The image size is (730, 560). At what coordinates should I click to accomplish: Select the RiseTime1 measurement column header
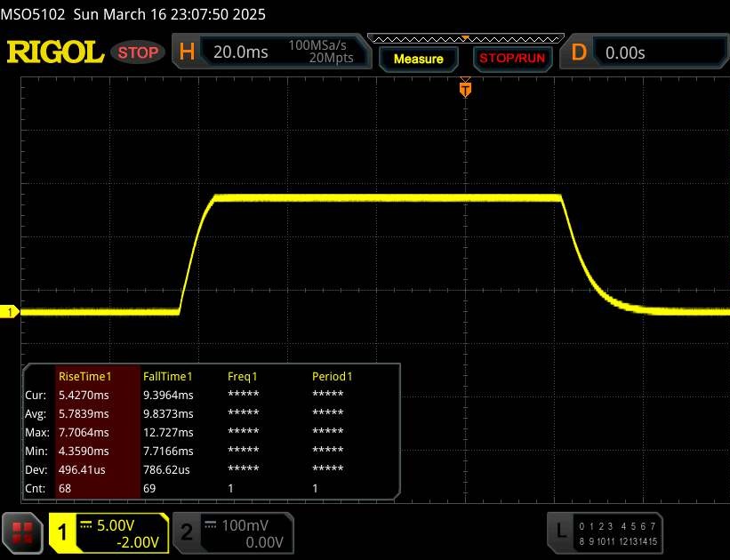coord(85,376)
